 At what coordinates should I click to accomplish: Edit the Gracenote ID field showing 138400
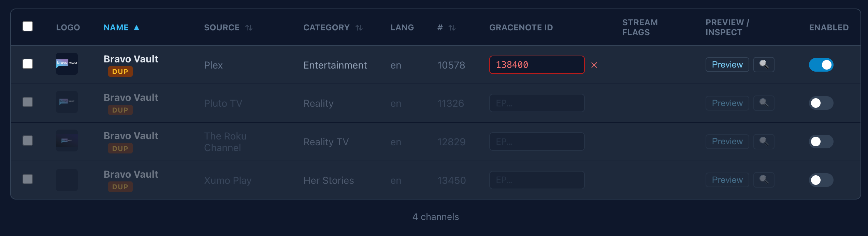537,65
